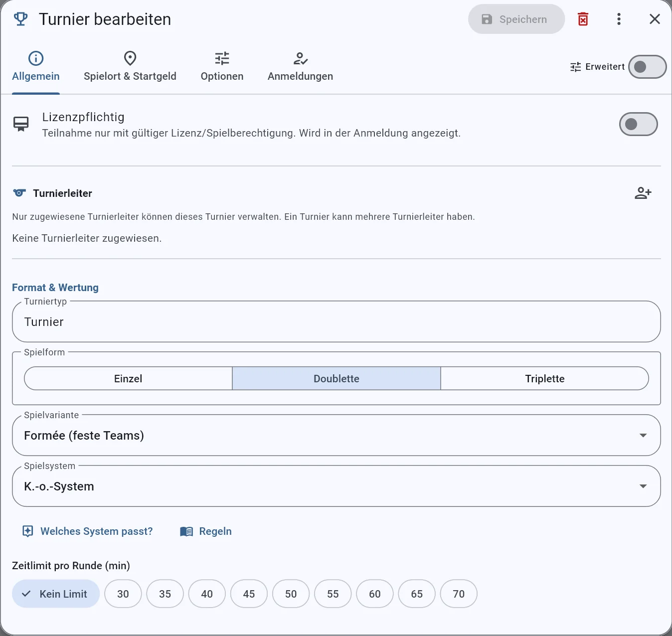
Task: Select Triplette as Spielform
Action: tap(545, 378)
